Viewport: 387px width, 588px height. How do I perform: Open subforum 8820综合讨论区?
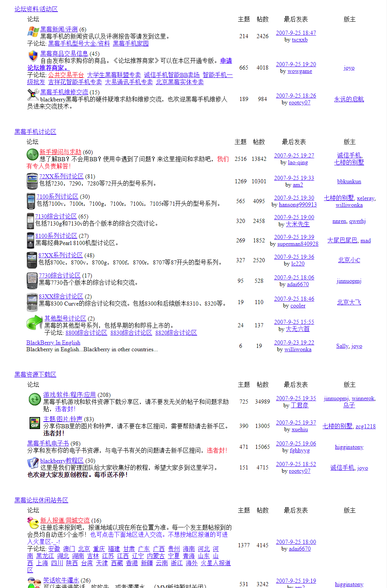click(x=176, y=333)
